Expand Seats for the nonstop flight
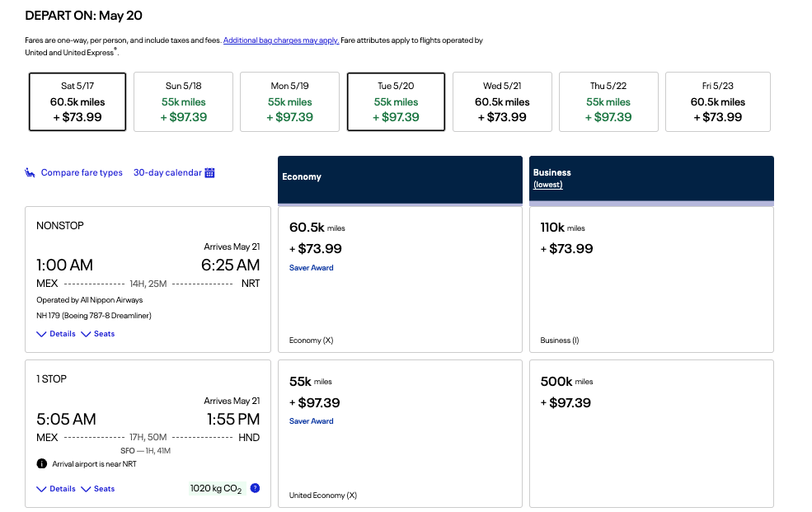 pos(97,334)
